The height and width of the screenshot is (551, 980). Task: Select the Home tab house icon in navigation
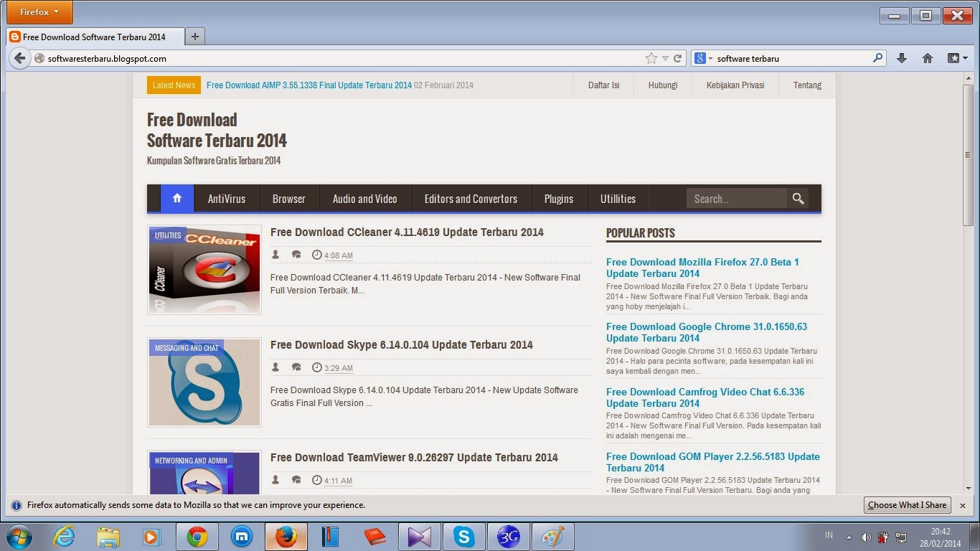tap(176, 198)
